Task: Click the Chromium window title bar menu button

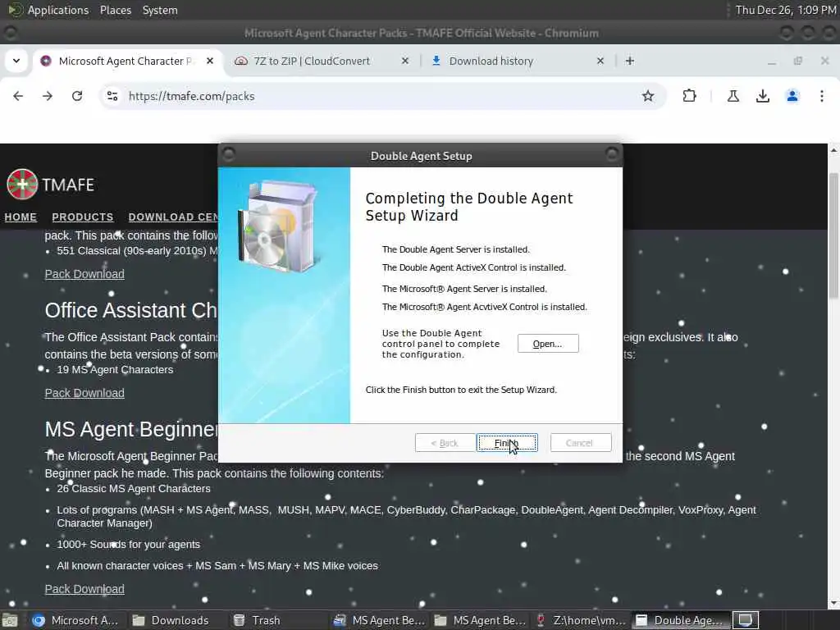Action: point(10,33)
